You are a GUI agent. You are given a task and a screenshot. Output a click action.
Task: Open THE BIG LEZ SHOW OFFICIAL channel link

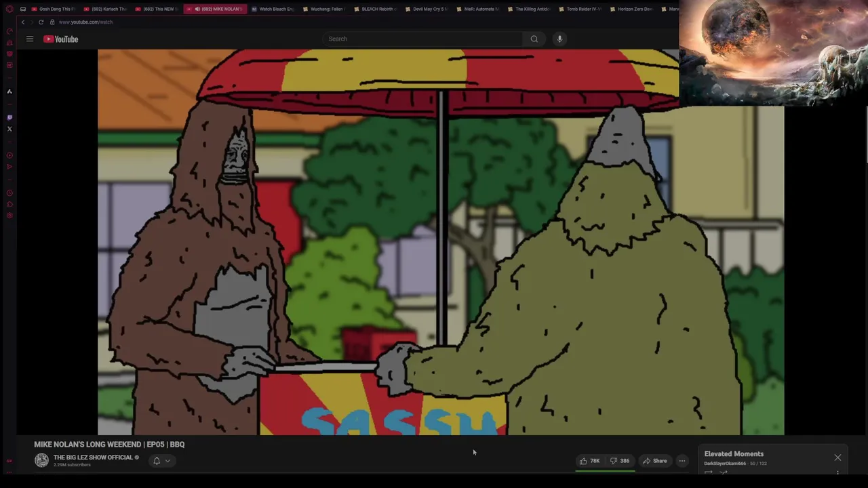point(93,457)
